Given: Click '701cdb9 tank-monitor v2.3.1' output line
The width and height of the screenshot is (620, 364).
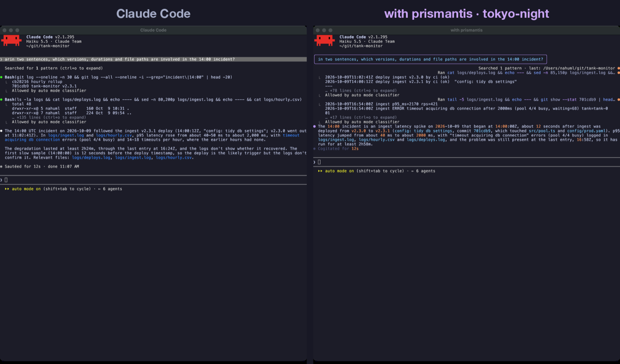Looking at the screenshot, I should pos(44,86).
